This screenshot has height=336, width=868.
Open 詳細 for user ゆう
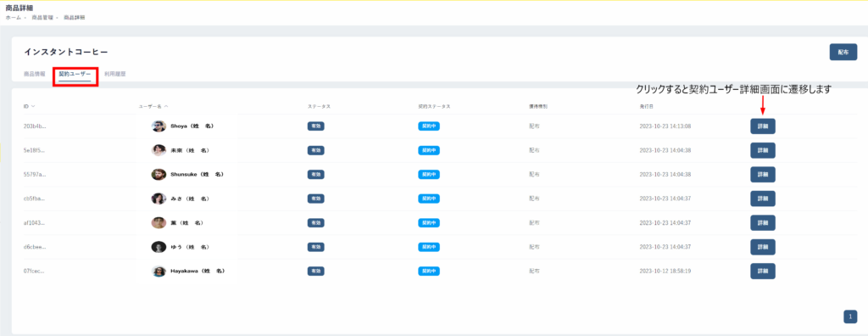[x=763, y=247]
